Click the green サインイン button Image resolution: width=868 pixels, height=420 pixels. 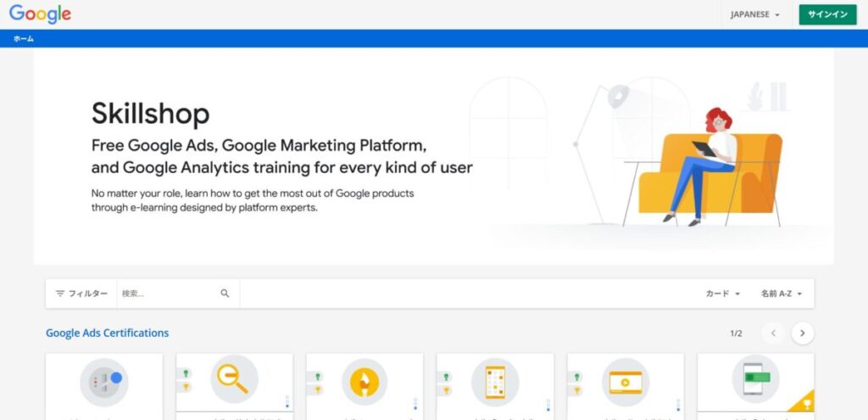pyautogui.click(x=827, y=14)
